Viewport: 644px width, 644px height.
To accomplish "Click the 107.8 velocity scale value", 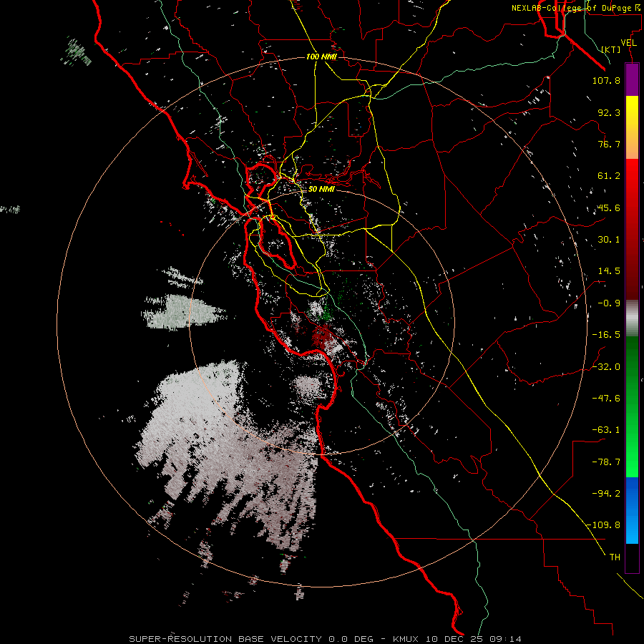I will (606, 80).
